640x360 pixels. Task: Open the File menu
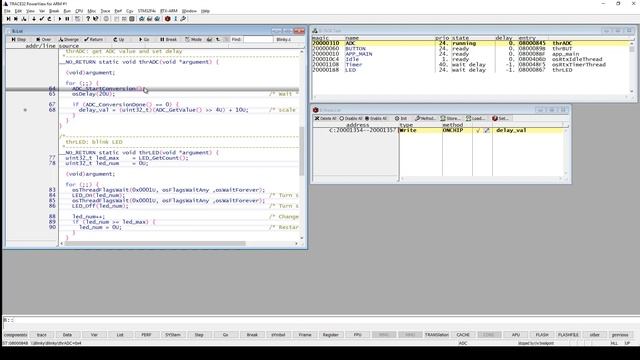[x=7, y=11]
